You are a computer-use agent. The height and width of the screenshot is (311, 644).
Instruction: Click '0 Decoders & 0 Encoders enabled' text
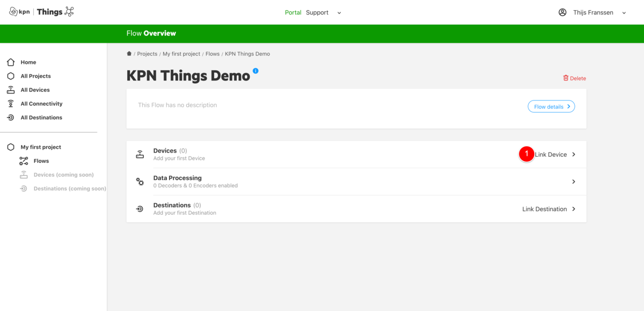[195, 186]
